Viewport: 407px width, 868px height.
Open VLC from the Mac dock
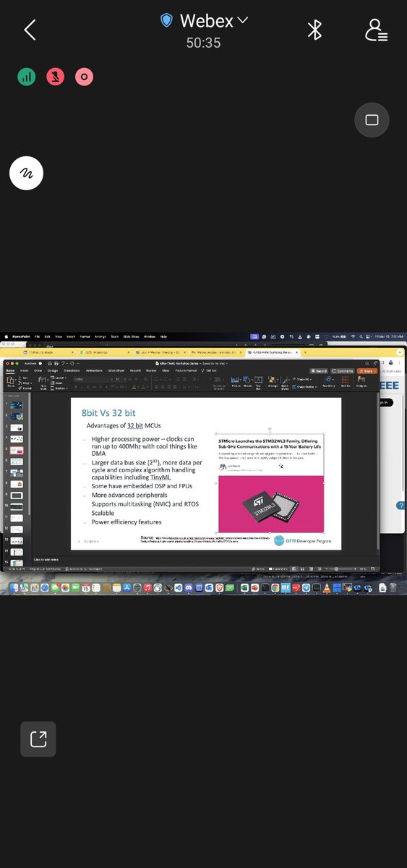point(327,587)
